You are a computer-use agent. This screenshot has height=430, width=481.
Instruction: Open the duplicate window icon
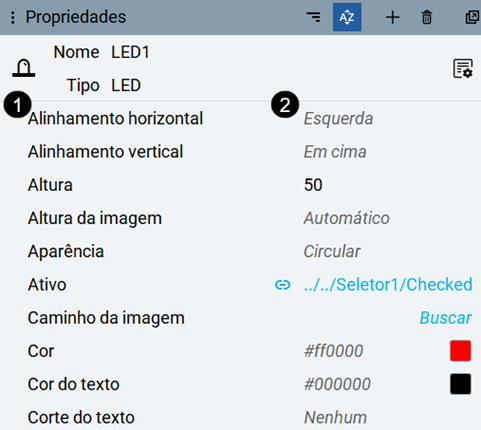[472, 17]
